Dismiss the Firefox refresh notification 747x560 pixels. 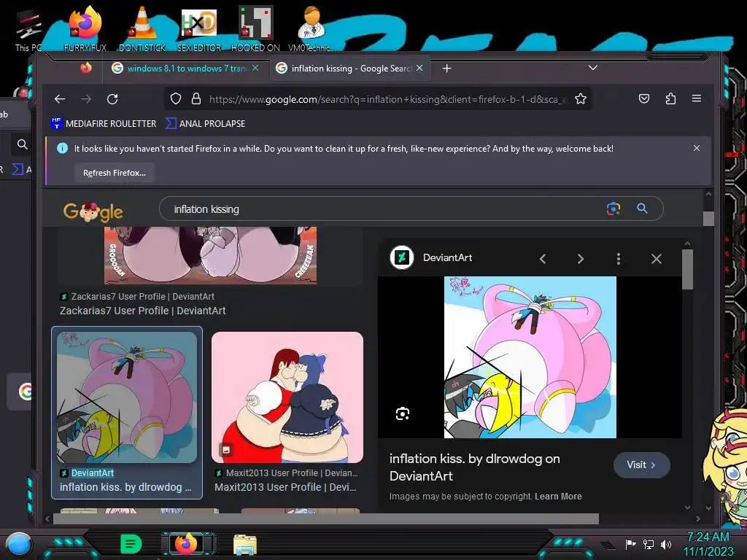click(697, 148)
